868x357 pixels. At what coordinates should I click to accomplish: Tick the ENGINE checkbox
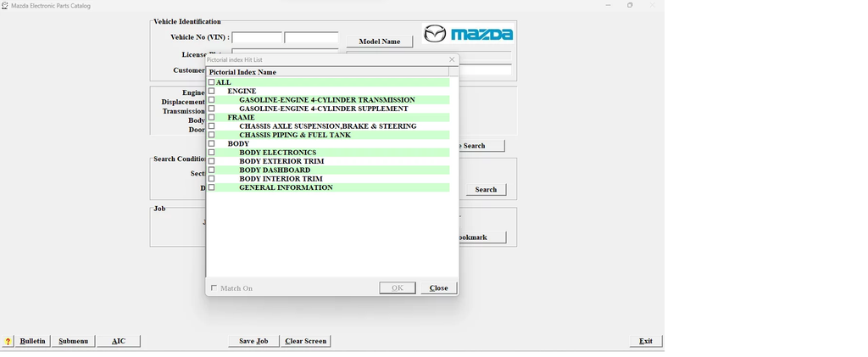tap(212, 91)
